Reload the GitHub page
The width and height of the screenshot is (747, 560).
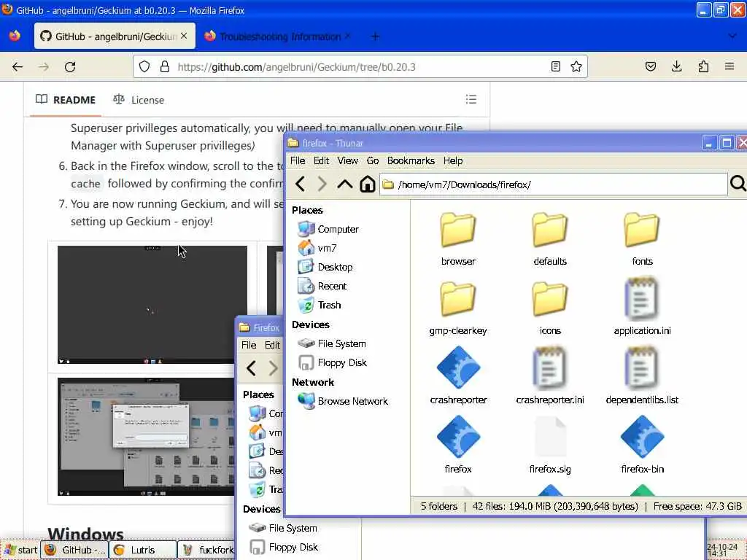pos(70,67)
